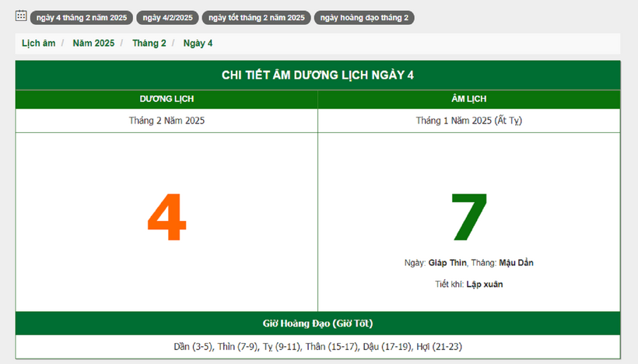
Task: Open the 'ngày tốt tháng 2 năm 2025' tag
Action: point(256,18)
